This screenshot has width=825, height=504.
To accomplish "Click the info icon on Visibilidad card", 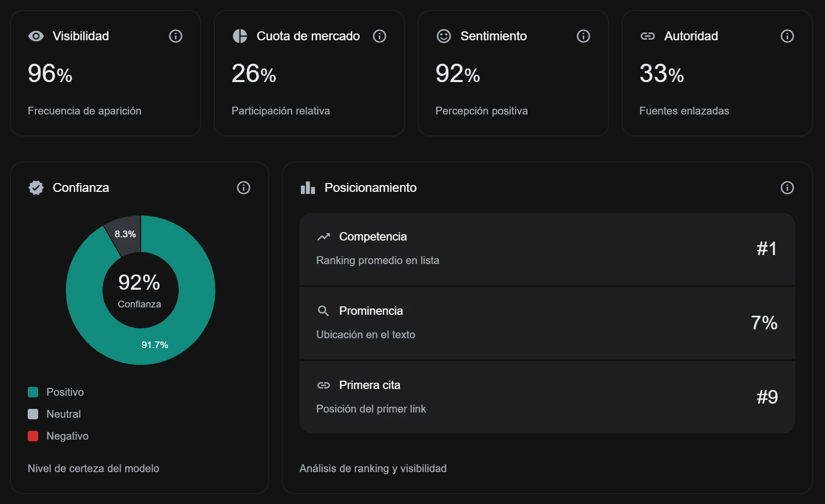I will coord(176,36).
